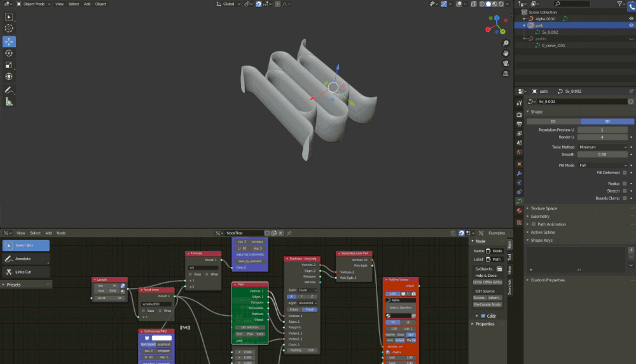Expand the Texture Space panel

click(x=543, y=208)
